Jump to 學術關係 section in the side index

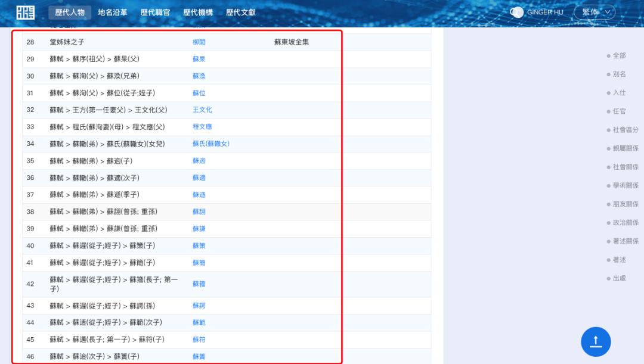click(626, 185)
